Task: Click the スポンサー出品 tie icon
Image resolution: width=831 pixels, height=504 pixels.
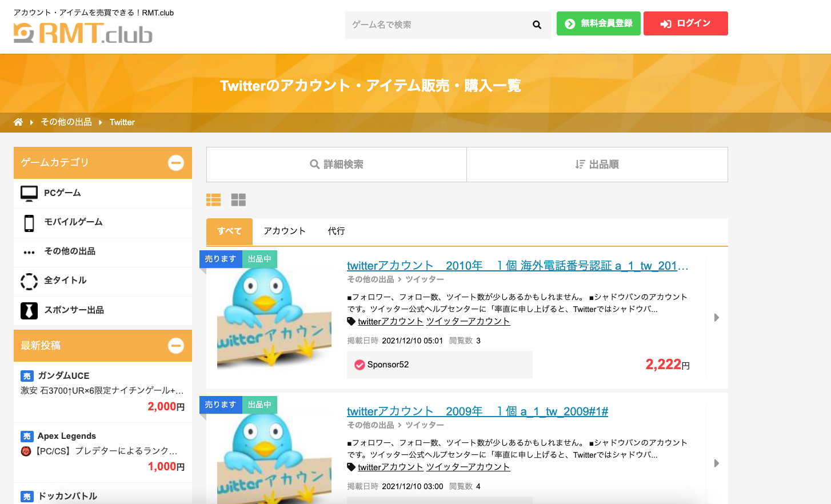Action: pyautogui.click(x=29, y=310)
